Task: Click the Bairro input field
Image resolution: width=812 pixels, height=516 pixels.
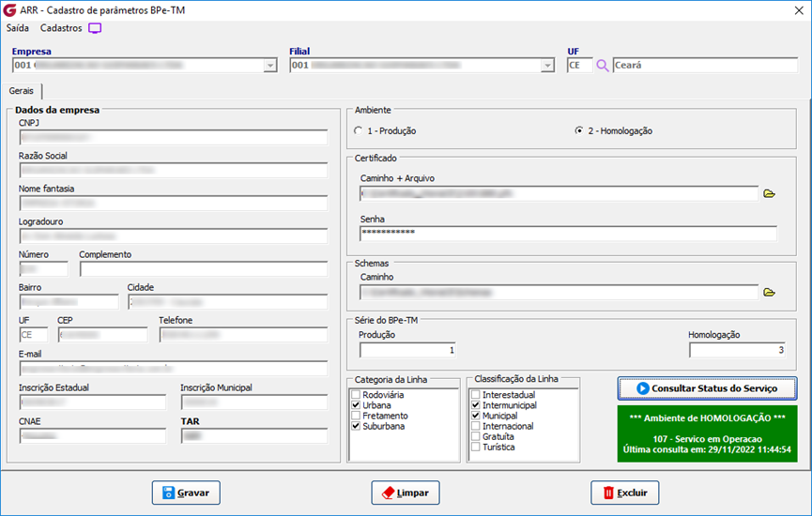Action: pyautogui.click(x=69, y=302)
